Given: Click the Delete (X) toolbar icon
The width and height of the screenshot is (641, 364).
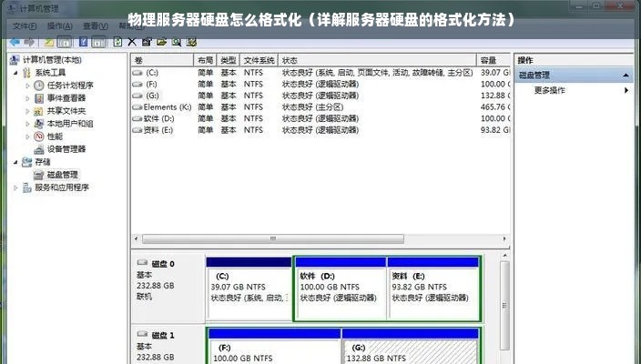Looking at the screenshot, I should click(132, 42).
